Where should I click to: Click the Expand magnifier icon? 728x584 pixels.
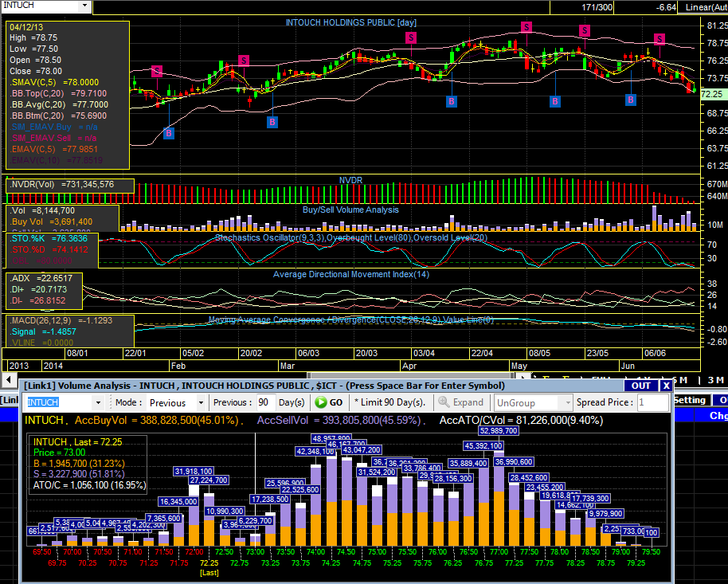[x=444, y=402]
